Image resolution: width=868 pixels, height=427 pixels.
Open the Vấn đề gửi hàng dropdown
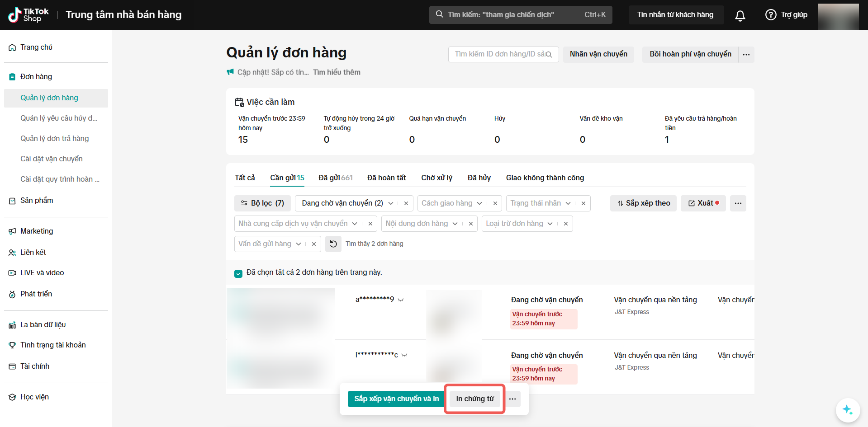[299, 244]
